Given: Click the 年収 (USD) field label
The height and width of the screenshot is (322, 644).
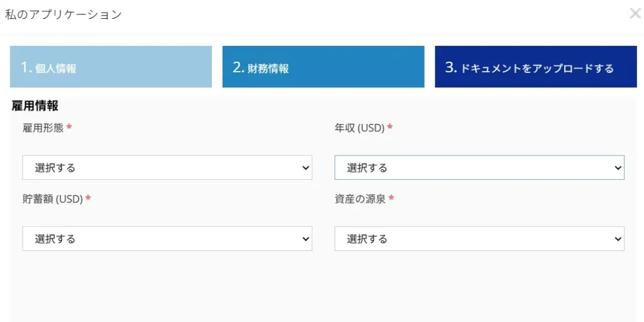Looking at the screenshot, I should tap(359, 128).
